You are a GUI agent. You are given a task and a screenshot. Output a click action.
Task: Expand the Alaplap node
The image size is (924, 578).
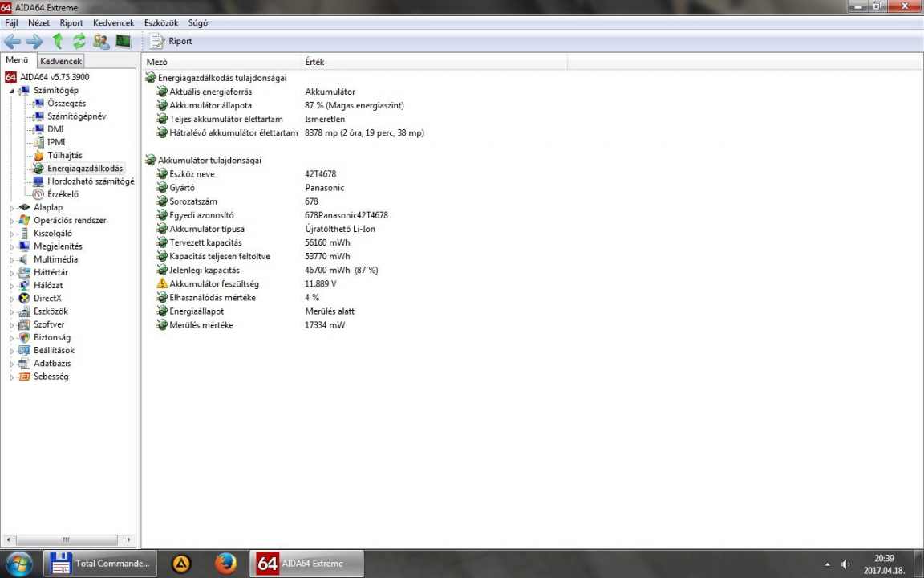coord(12,208)
